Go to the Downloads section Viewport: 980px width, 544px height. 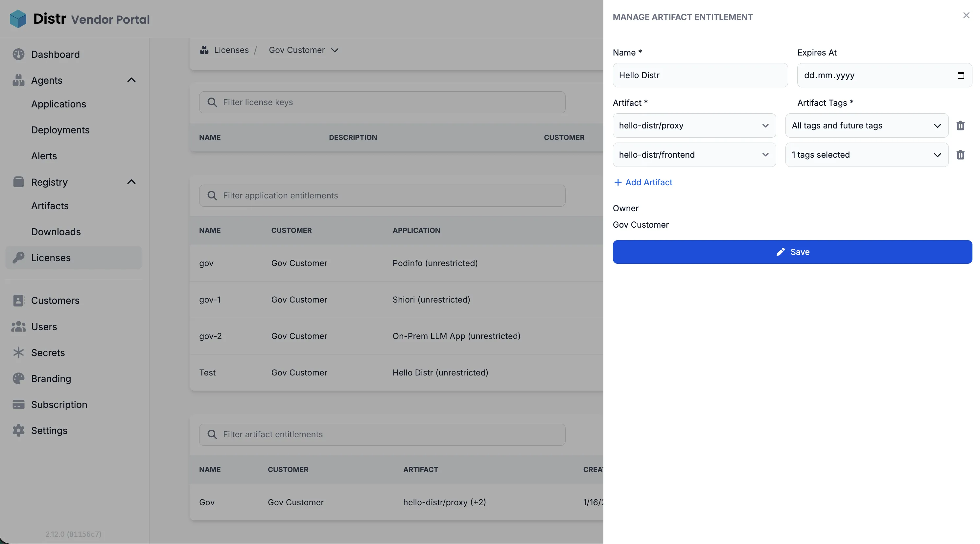(56, 232)
